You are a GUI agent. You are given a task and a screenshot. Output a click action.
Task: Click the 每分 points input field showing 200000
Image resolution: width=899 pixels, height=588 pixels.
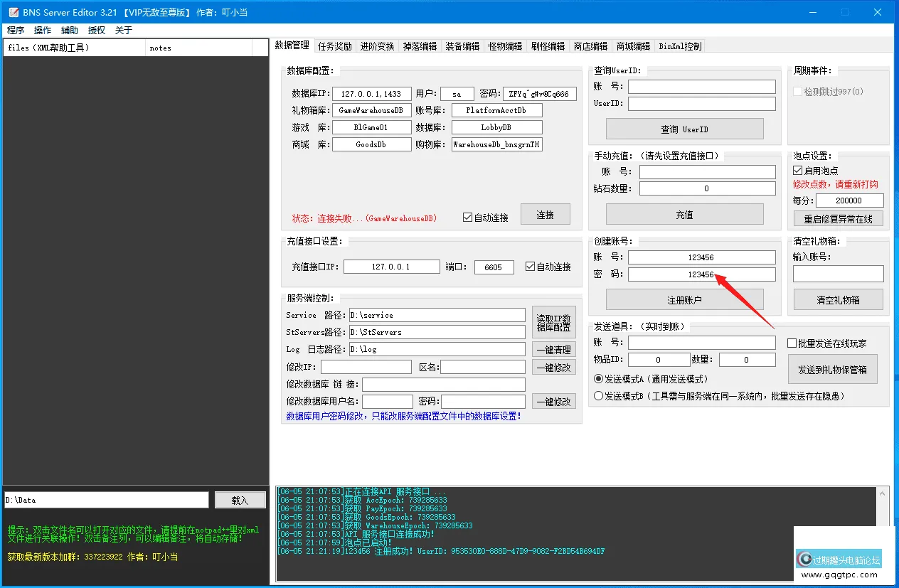(849, 200)
